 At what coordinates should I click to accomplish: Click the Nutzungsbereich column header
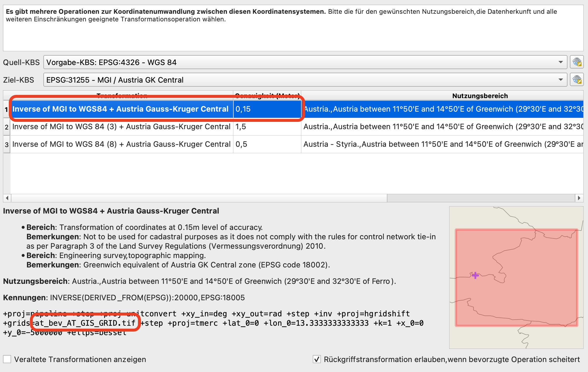pos(480,95)
